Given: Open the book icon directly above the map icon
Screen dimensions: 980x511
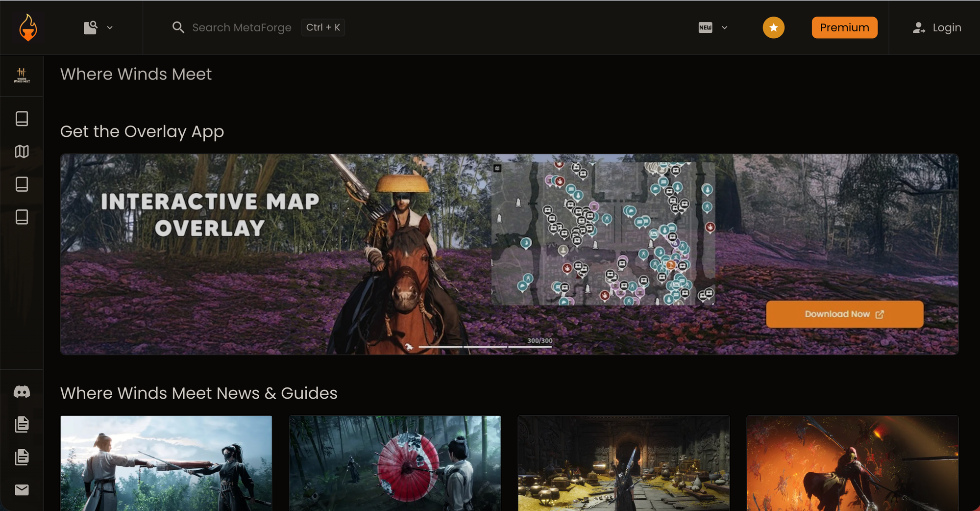Looking at the screenshot, I should coord(22,119).
